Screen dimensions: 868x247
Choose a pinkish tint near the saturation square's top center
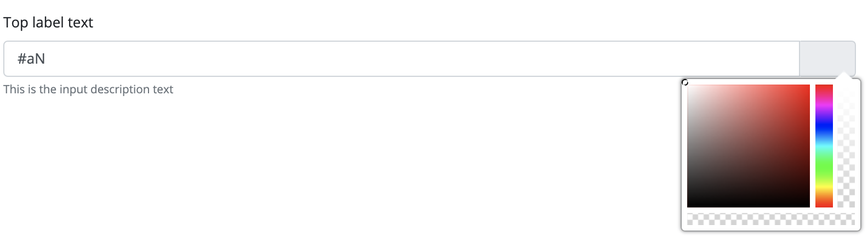(749, 88)
